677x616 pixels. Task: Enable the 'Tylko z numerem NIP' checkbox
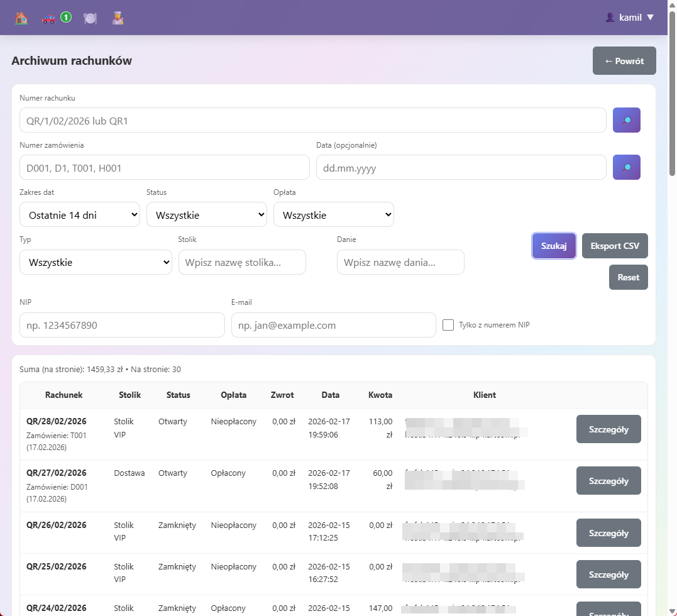click(448, 325)
